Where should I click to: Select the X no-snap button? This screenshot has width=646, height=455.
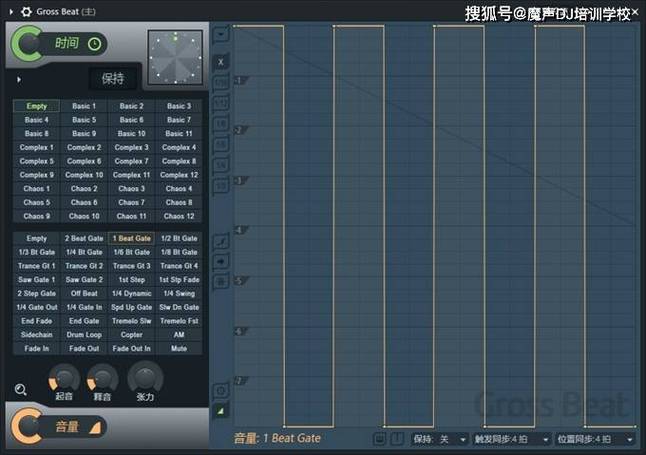(221, 62)
